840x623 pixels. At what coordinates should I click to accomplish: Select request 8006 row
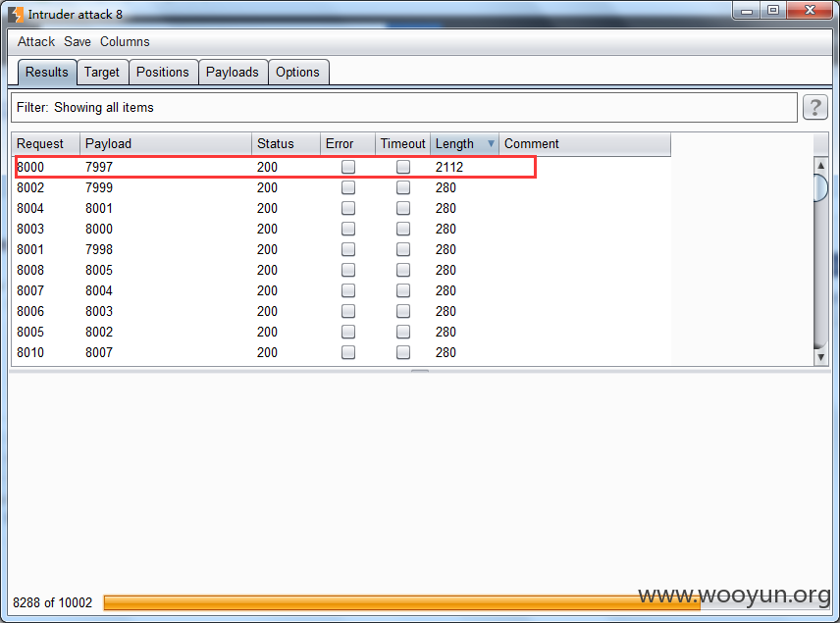[341, 311]
